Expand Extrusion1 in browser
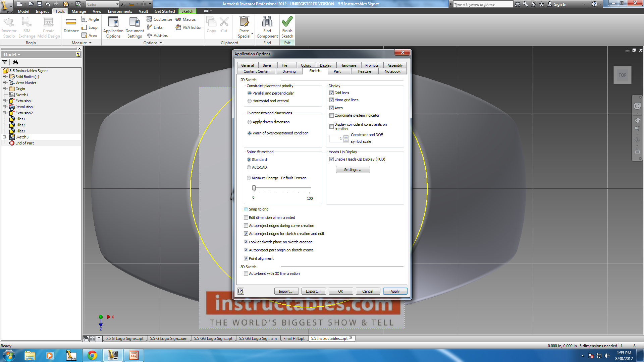Viewport: 644px width, 362px height. click(x=4, y=101)
